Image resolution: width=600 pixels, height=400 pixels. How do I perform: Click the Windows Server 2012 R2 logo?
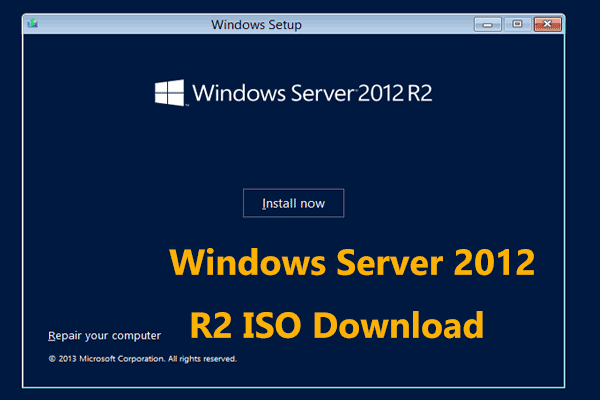[293, 93]
